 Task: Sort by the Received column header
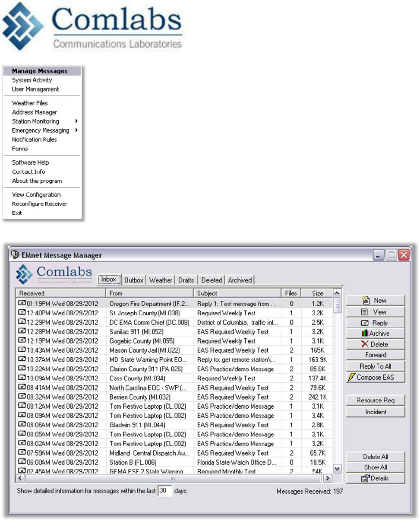pos(61,293)
